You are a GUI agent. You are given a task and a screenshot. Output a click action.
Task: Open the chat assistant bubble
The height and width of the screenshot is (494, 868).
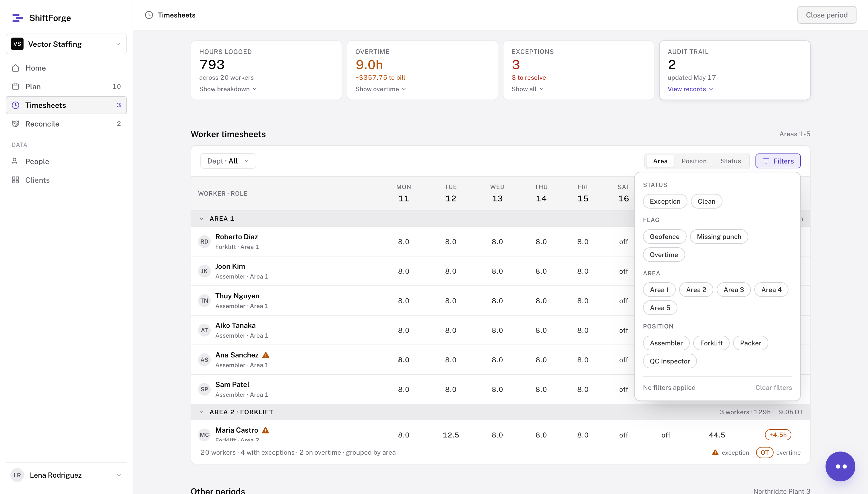tap(840, 466)
